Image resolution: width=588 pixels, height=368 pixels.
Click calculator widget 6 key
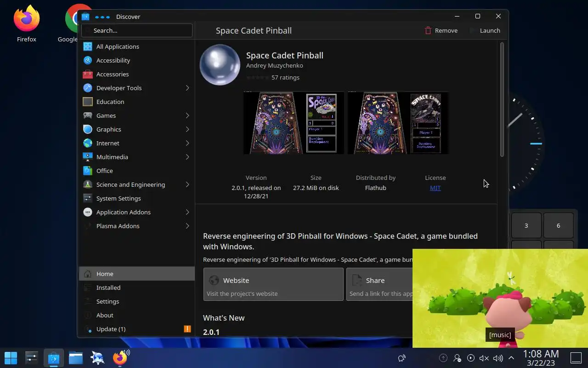pyautogui.click(x=559, y=225)
